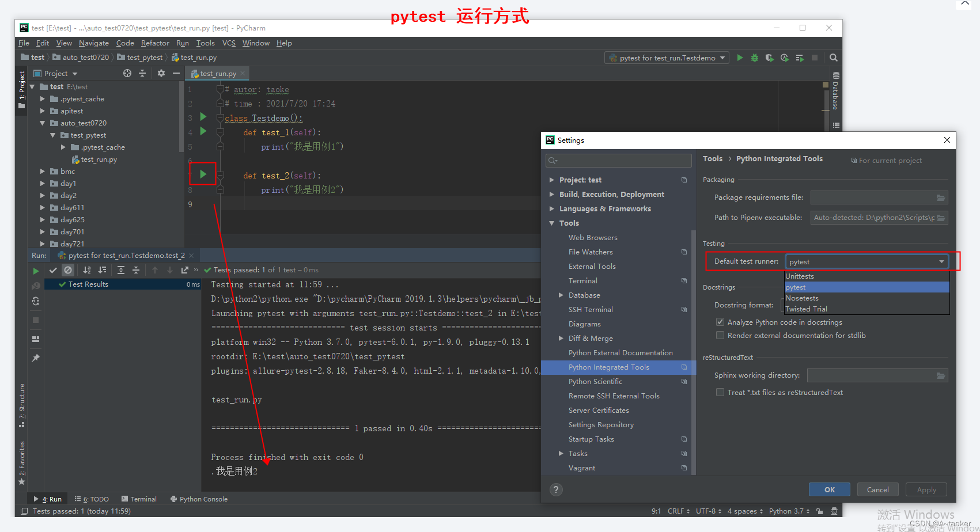Open the Database side tool window

tap(835, 90)
